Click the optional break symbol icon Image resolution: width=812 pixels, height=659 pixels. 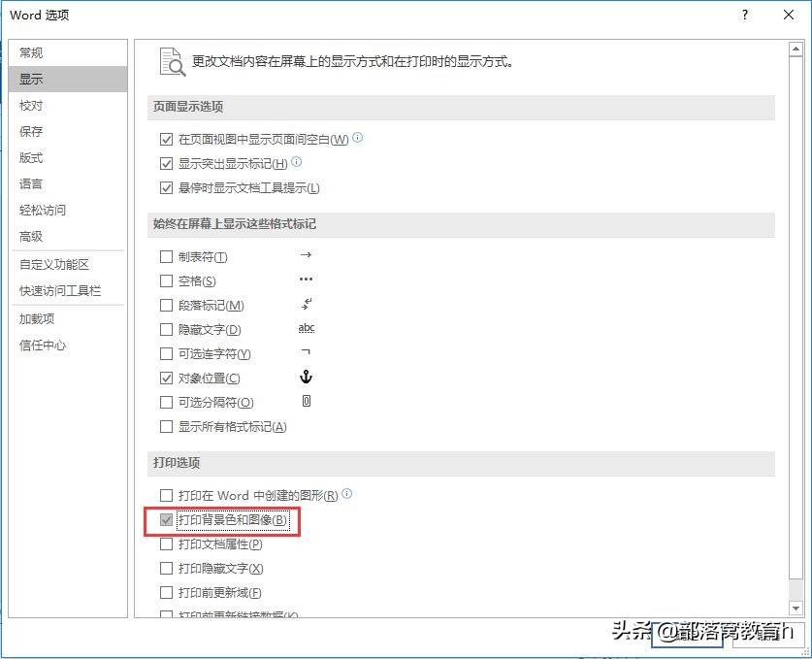pos(307,401)
